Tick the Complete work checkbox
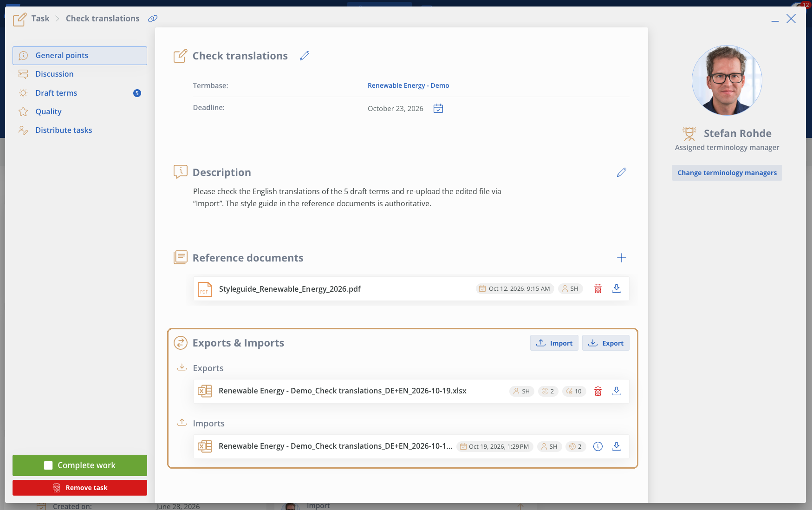 [48, 465]
